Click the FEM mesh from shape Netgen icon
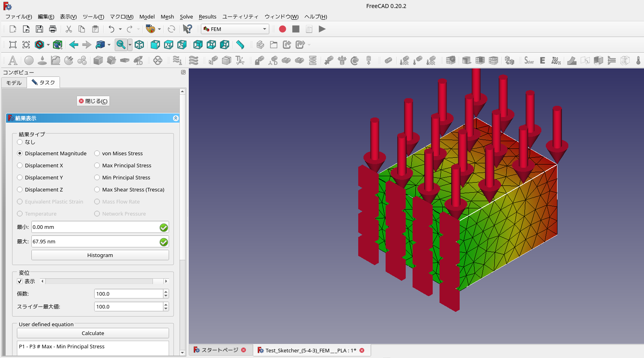Viewport: 644px width, 358px height. [x=451, y=60]
